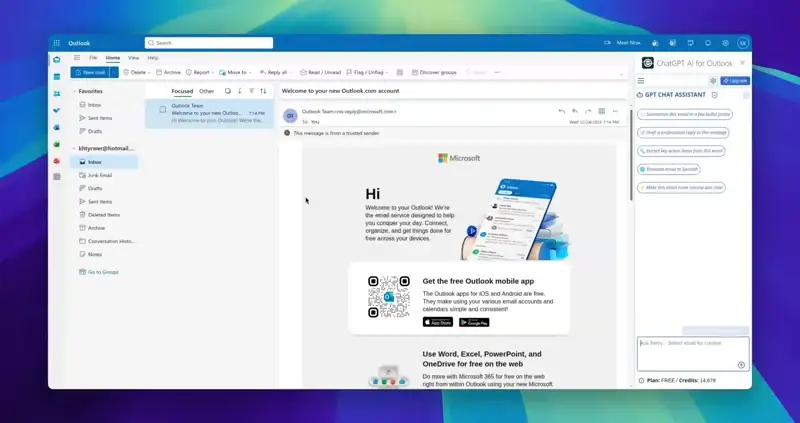Screen dimensions: 800x423
Task: Follow the Go to Groups link
Action: (x=103, y=272)
